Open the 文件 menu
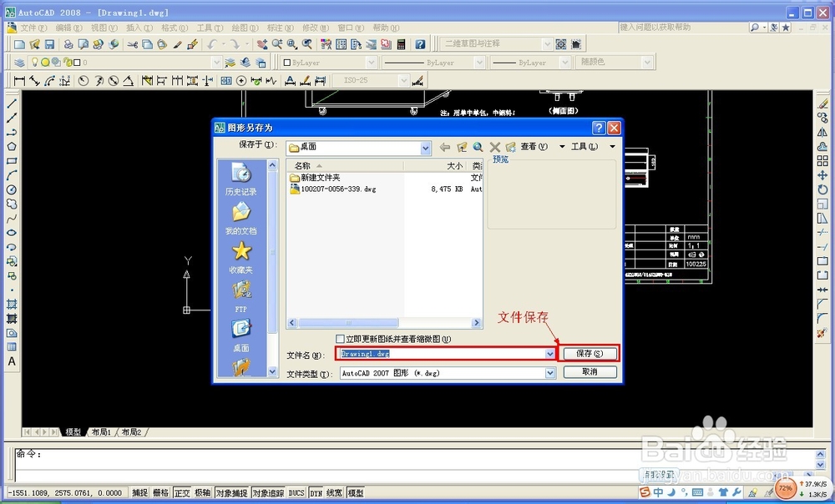The width and height of the screenshot is (835, 504). point(33,28)
